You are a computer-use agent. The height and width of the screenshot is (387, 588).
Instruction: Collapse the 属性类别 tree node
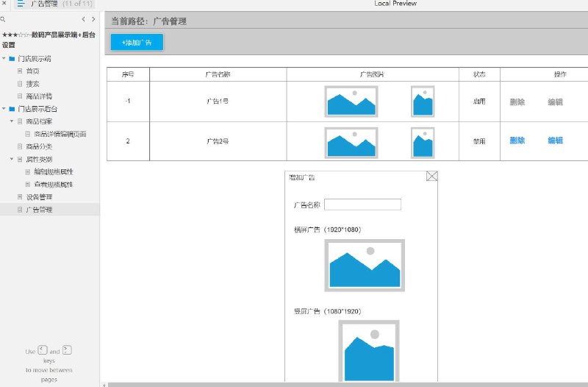12,159
